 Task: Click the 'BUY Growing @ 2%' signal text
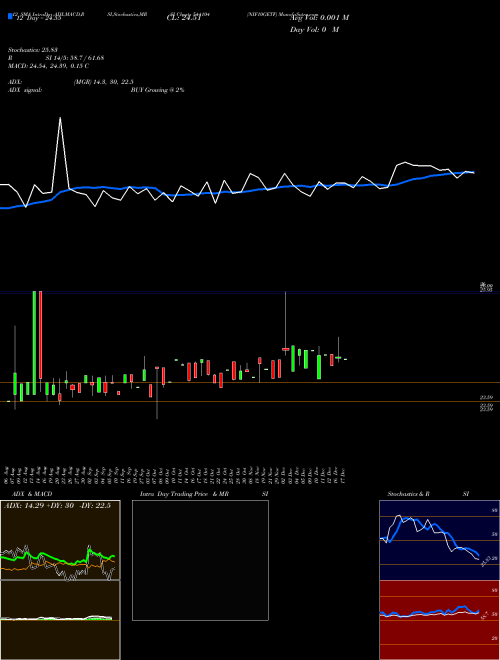(157, 90)
